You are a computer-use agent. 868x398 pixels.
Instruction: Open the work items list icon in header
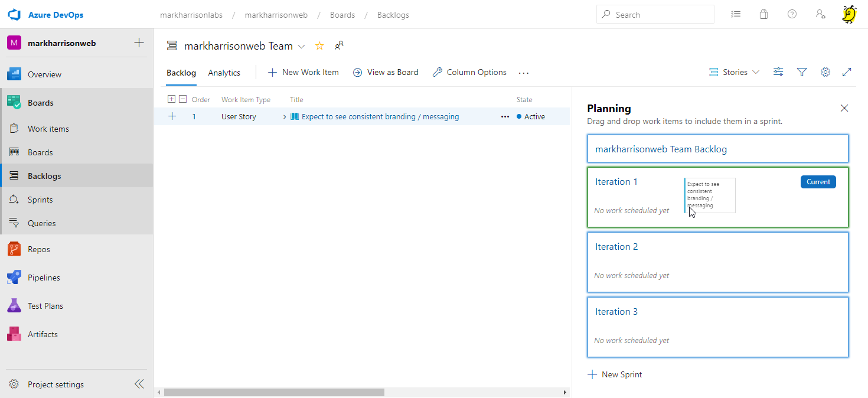tap(736, 15)
